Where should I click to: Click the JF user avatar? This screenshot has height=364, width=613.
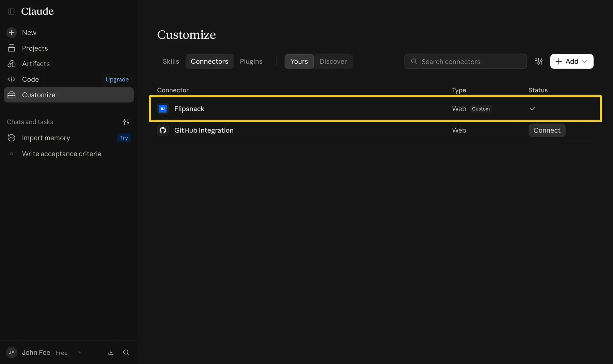[x=11, y=352]
